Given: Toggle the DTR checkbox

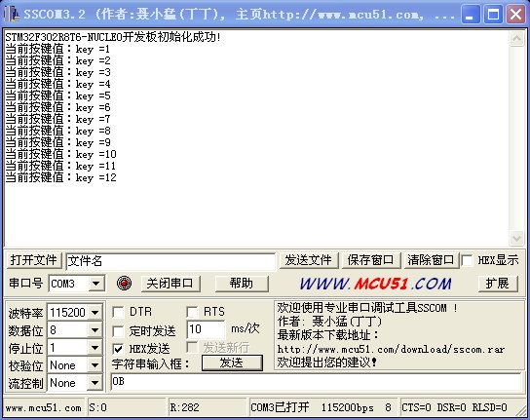Looking at the screenshot, I should point(118,312).
